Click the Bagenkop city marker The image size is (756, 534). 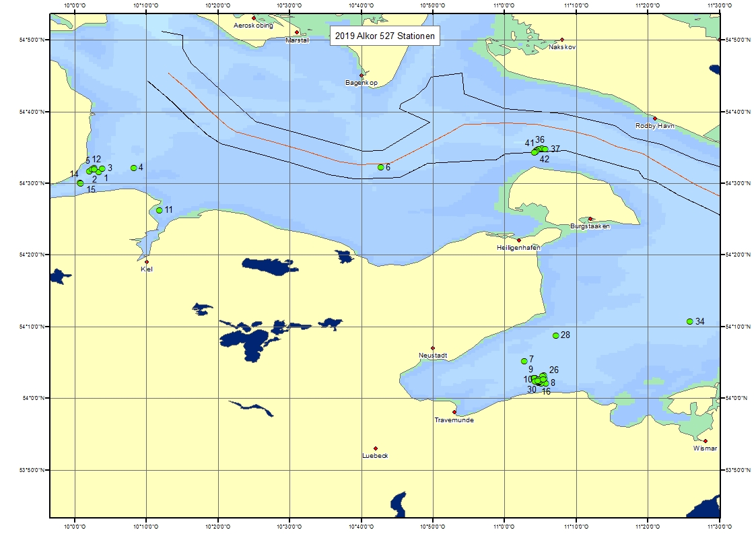tap(362, 75)
